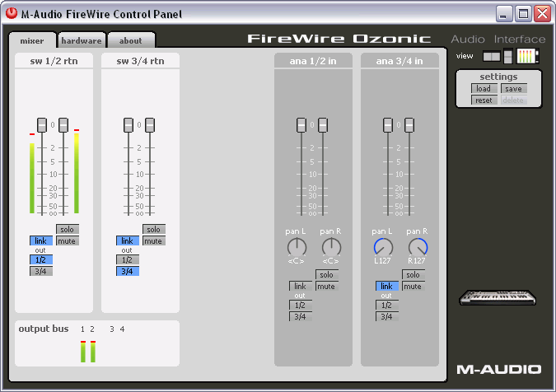The height and width of the screenshot is (392, 556).
Task: Click right fader handle of sw 3/4 rtn
Action: coord(150,125)
